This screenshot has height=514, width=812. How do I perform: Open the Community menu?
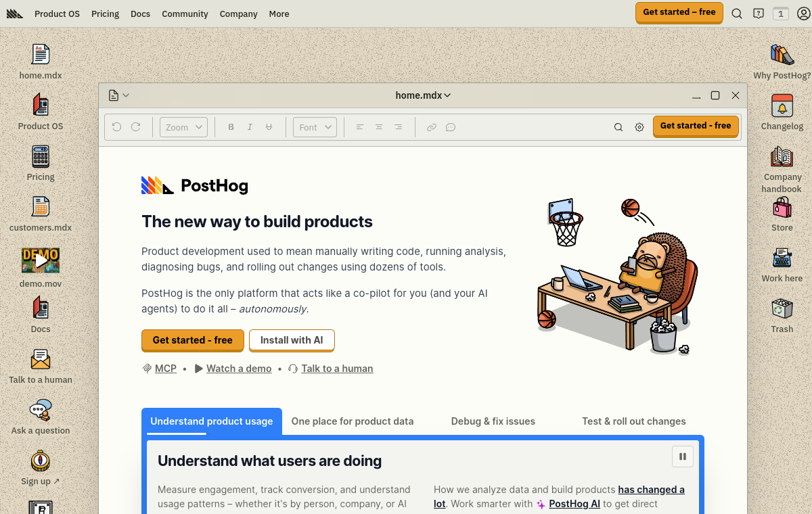click(185, 14)
